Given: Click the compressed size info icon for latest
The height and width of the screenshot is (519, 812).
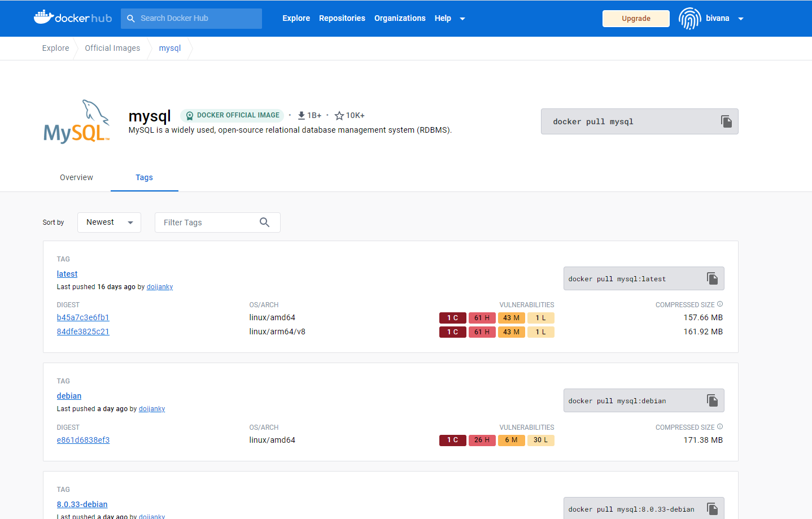Looking at the screenshot, I should point(720,304).
